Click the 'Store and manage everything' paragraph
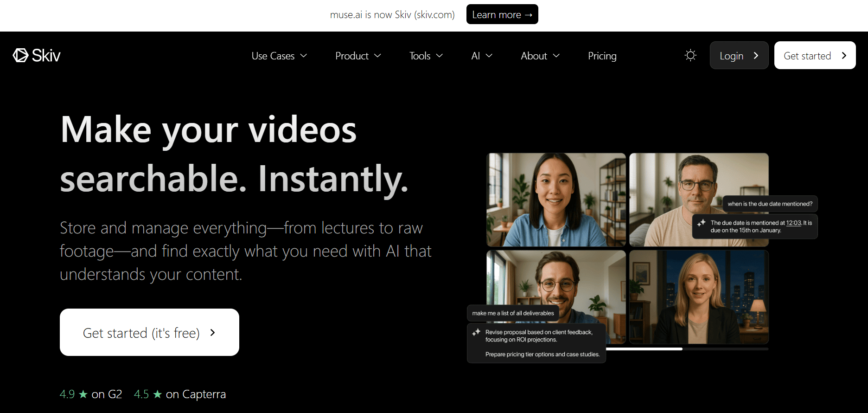The width and height of the screenshot is (868, 413). click(246, 251)
